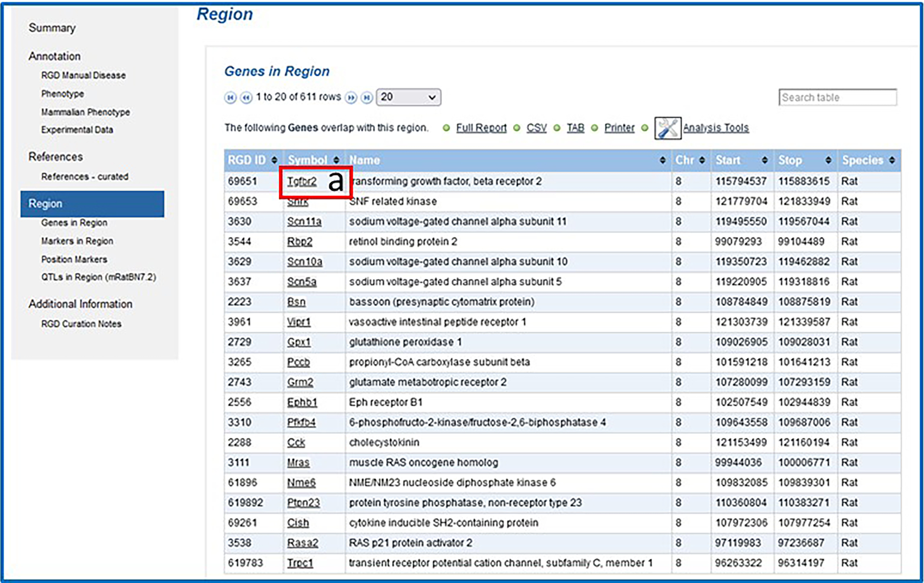This screenshot has width=924, height=583.
Task: Select the highlighted Region sidebar item
Action: tap(92, 204)
